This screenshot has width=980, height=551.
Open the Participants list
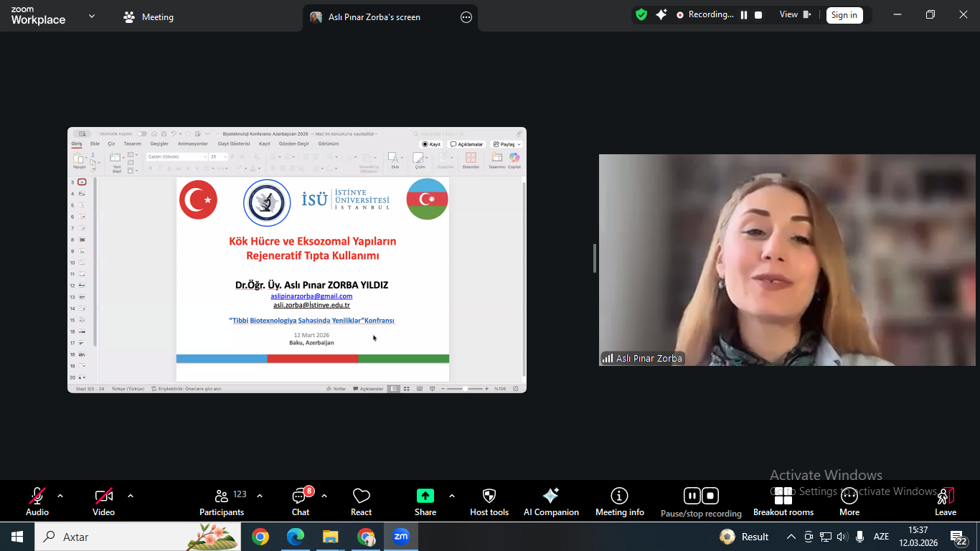(222, 501)
